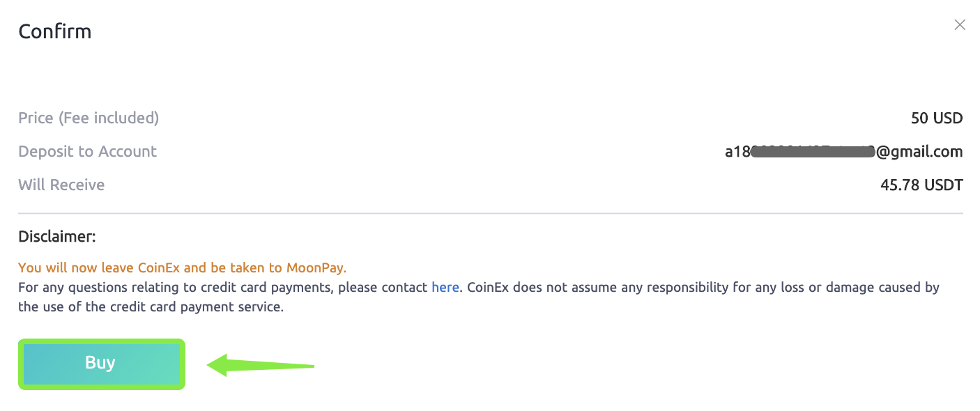Click the Deposit to Account label
This screenshot has width=980, height=411.
click(x=87, y=151)
